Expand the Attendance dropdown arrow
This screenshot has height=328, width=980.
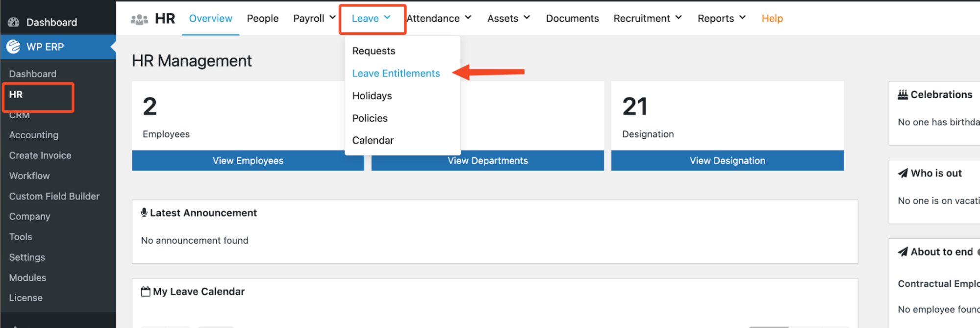(x=468, y=18)
